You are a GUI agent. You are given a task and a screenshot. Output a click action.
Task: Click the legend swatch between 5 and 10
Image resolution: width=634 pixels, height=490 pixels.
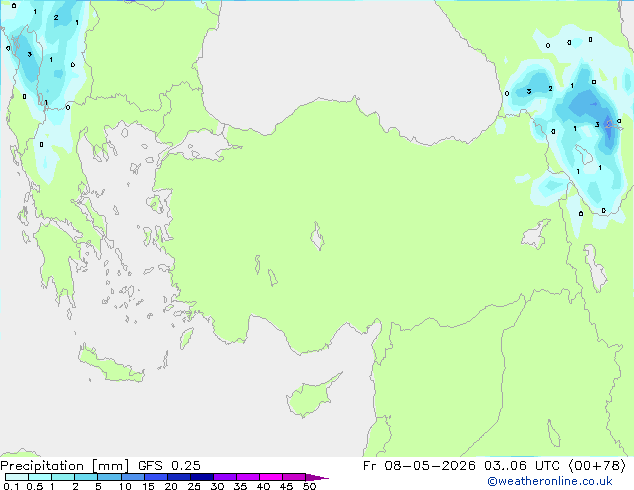tap(109, 477)
